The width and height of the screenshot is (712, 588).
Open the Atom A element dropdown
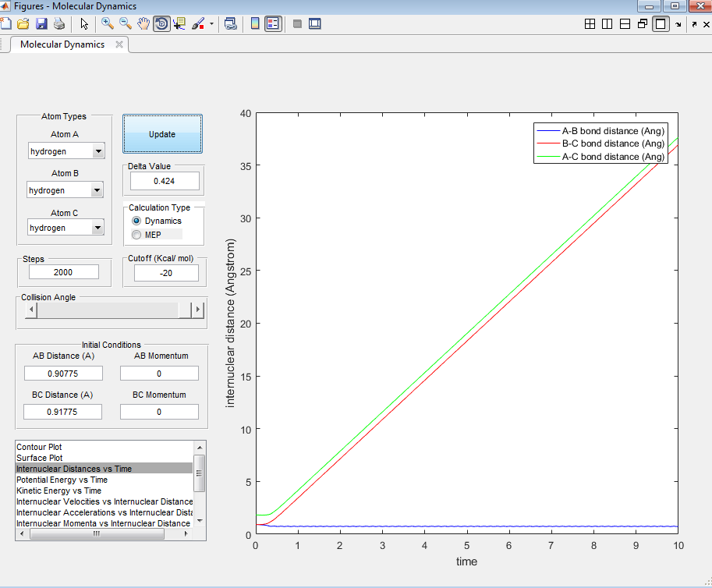click(97, 151)
